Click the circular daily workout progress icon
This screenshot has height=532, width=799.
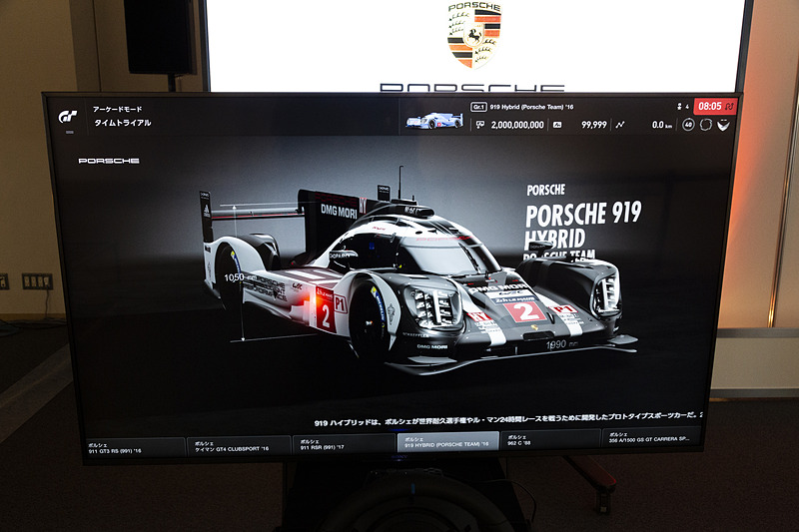point(706,124)
